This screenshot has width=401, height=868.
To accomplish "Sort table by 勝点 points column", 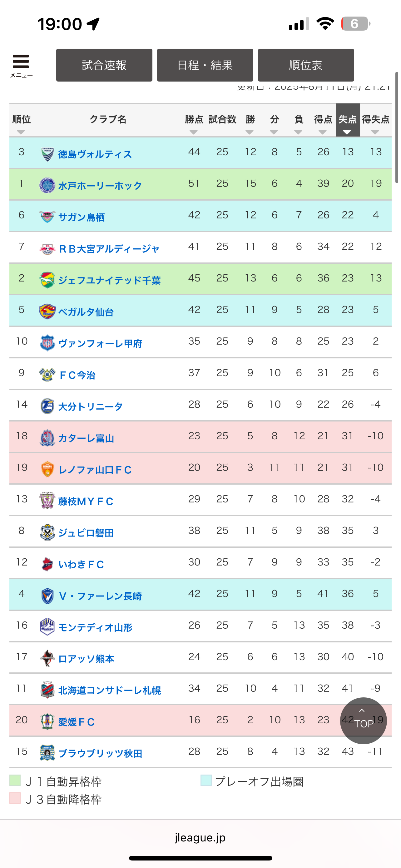I will pos(194,132).
